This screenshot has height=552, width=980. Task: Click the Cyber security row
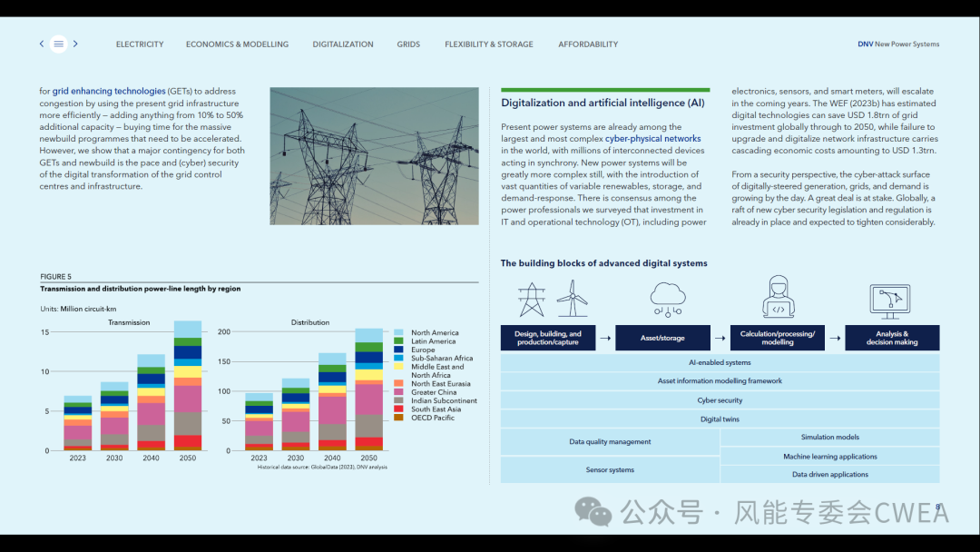tap(720, 400)
